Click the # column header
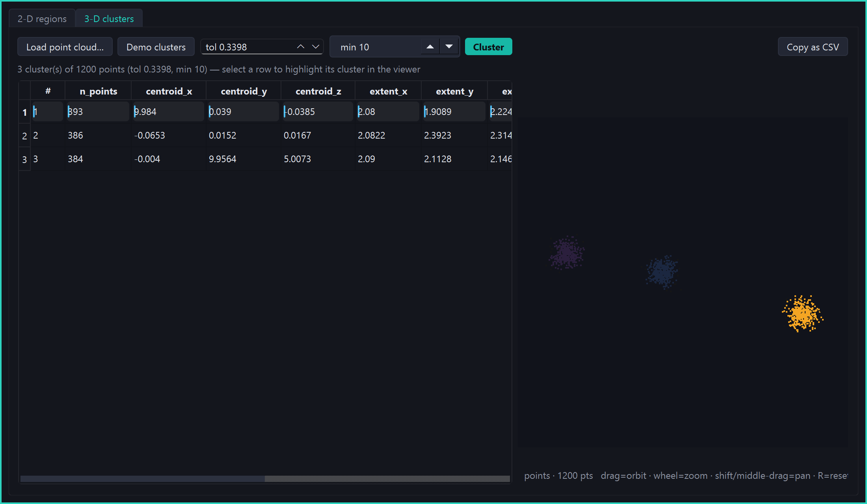 [x=48, y=91]
